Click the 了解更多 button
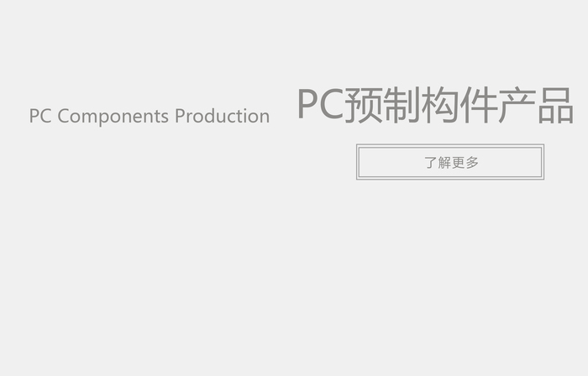The image size is (588, 376). 450,162
